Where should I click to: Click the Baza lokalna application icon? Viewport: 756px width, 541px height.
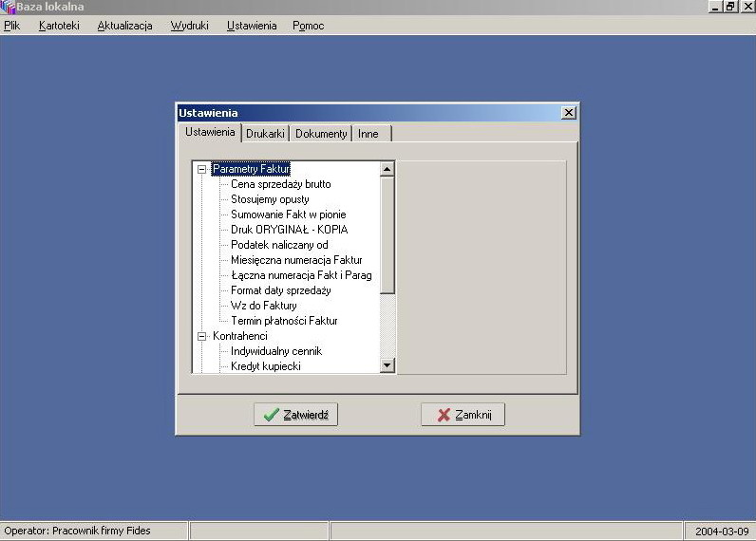point(8,7)
